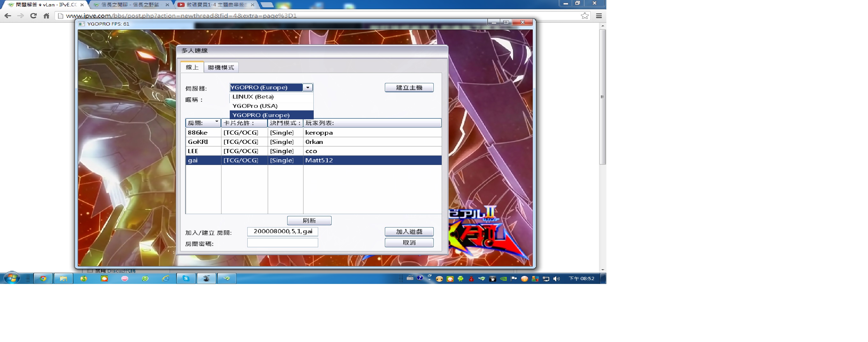Select the LEE room row
868x342 pixels.
point(313,151)
